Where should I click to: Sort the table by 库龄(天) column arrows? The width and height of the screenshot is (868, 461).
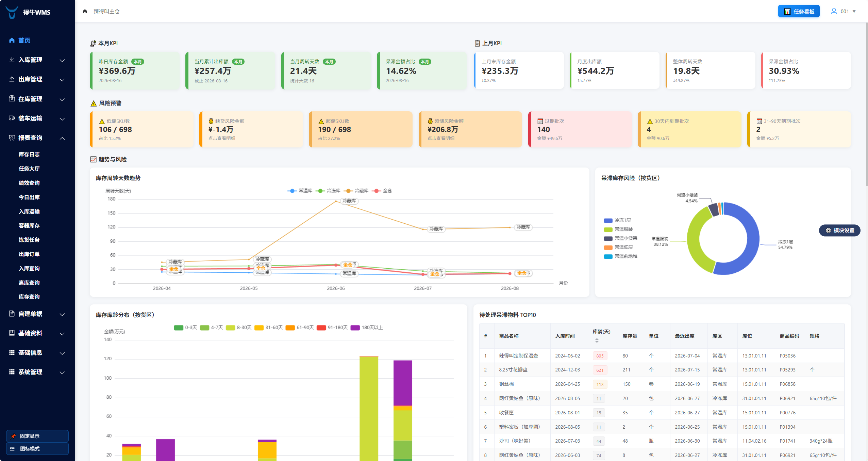[x=597, y=340]
